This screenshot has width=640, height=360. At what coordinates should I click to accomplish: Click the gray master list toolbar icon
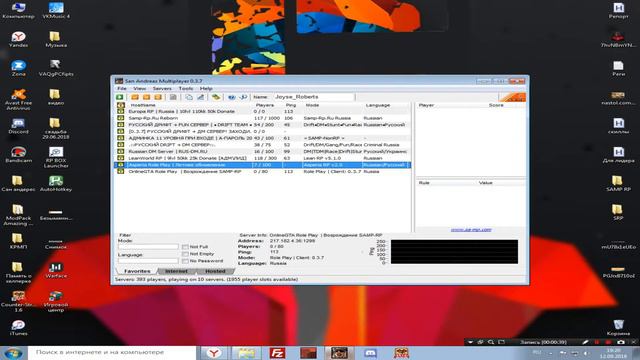[173, 97]
